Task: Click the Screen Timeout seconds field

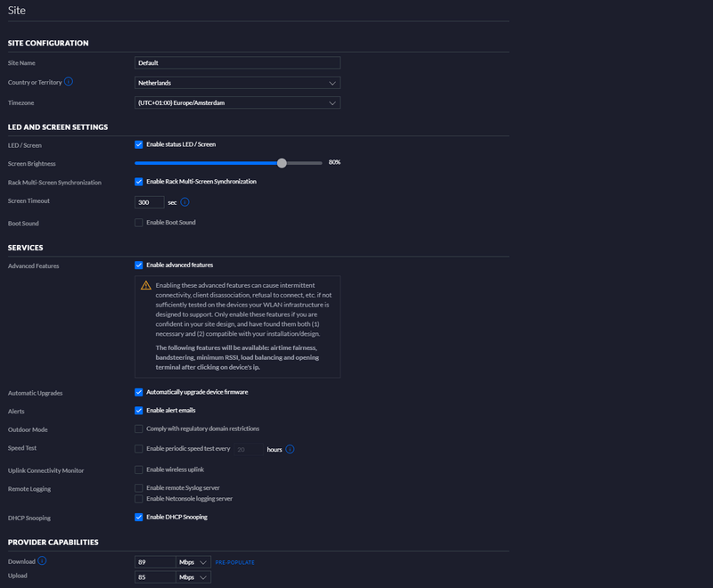Action: (x=149, y=202)
